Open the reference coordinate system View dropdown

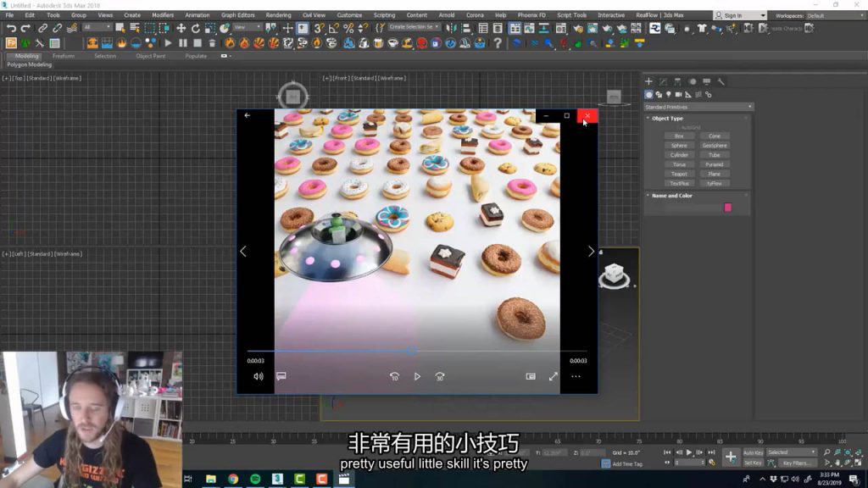(248, 27)
